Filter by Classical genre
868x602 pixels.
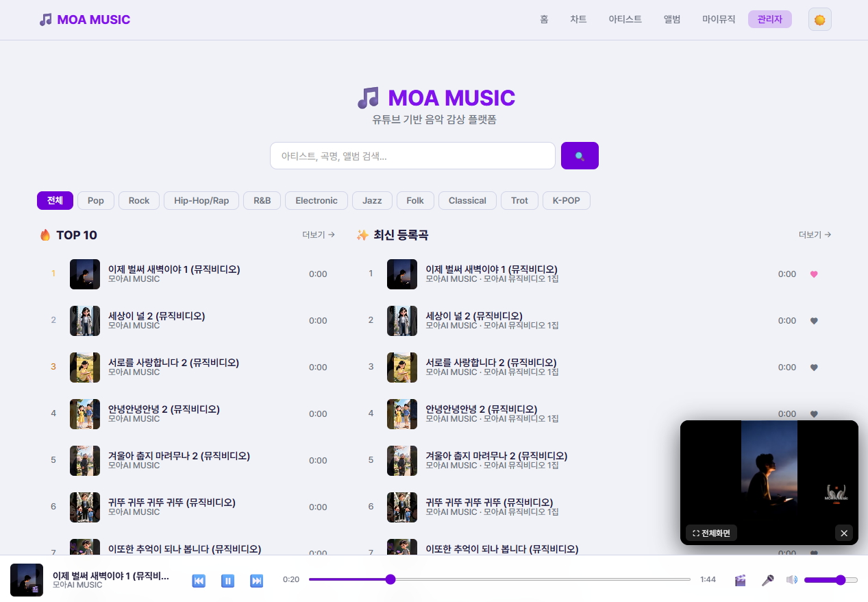(467, 200)
